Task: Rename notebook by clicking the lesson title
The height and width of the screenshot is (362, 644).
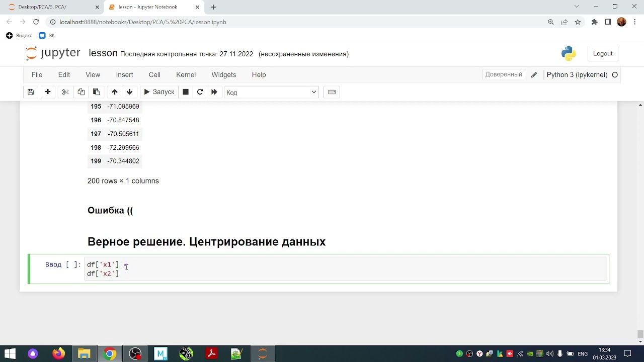Action: pos(103,53)
